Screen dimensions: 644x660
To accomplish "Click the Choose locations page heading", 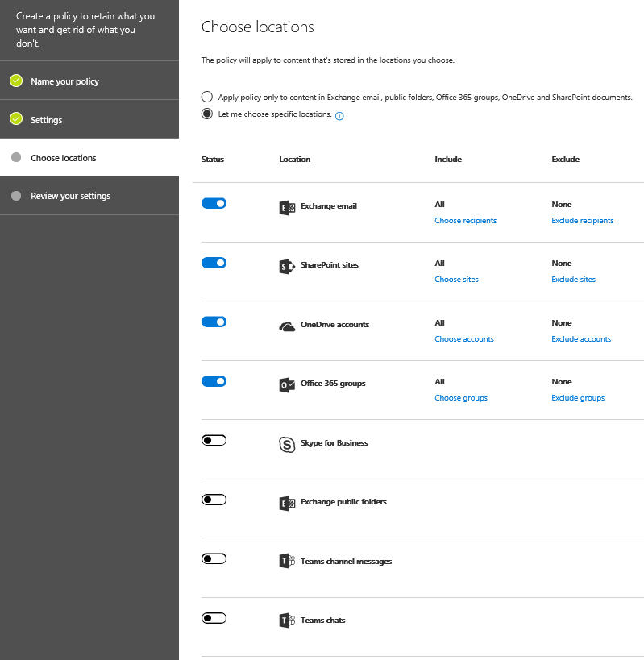I will [x=258, y=27].
